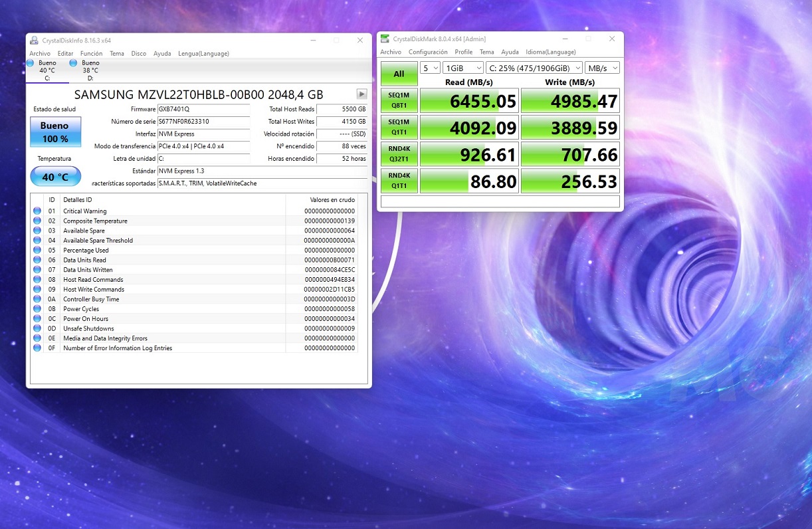The height and width of the screenshot is (529, 812).
Task: Click the 40 °C temperature indicator
Action: (55, 177)
